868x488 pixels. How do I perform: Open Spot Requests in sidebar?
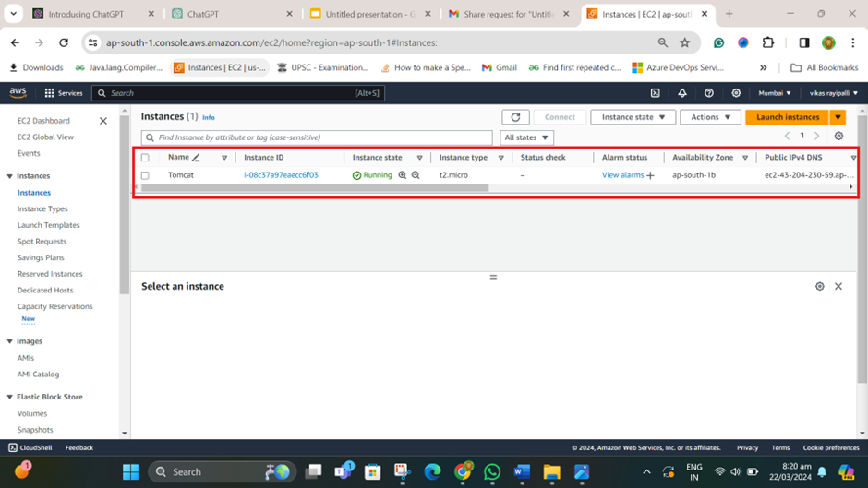42,242
